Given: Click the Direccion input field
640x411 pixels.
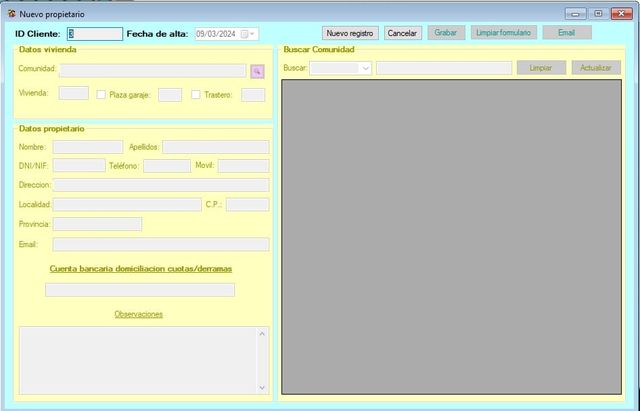Looking at the screenshot, I should click(x=161, y=185).
